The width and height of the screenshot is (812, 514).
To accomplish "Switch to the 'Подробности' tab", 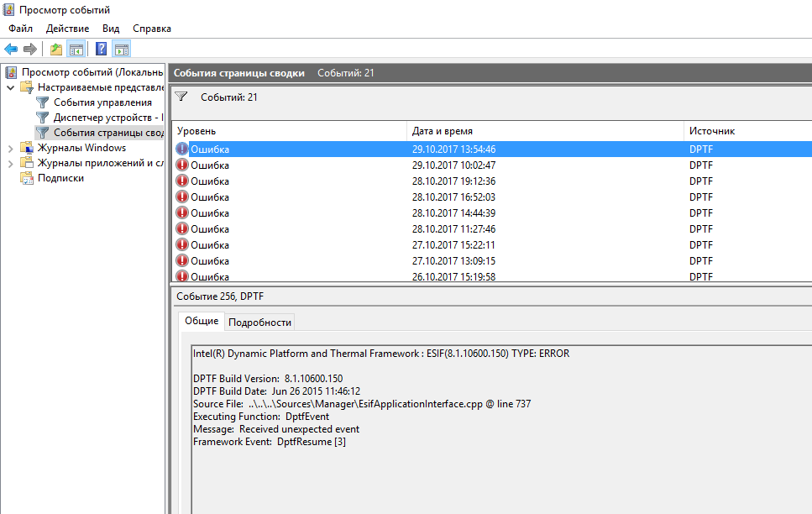I will coord(259,322).
